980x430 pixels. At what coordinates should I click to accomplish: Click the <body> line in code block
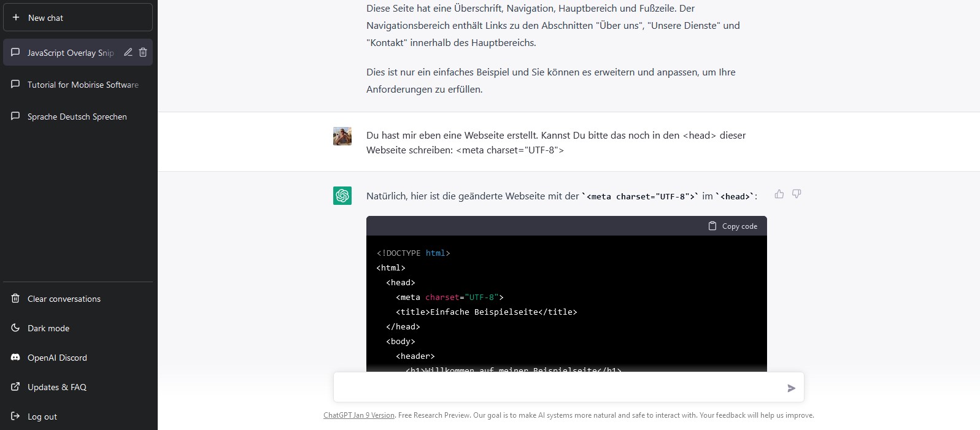coord(401,342)
